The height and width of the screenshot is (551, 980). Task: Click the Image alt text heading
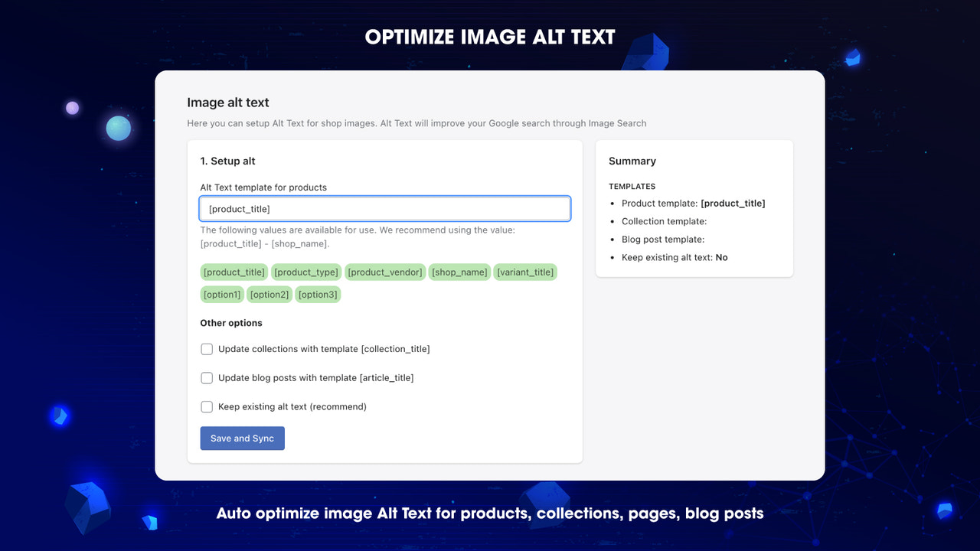pos(227,102)
